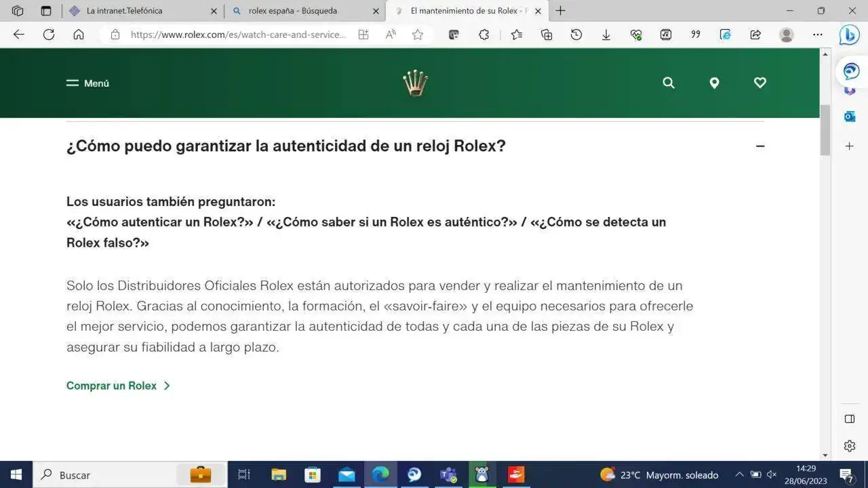Add this page to favorites star

coord(418,35)
